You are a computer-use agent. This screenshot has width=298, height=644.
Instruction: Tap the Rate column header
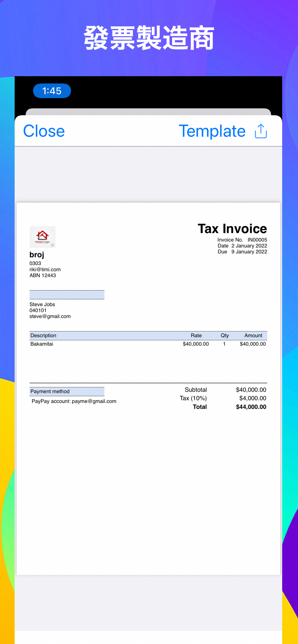click(x=196, y=335)
